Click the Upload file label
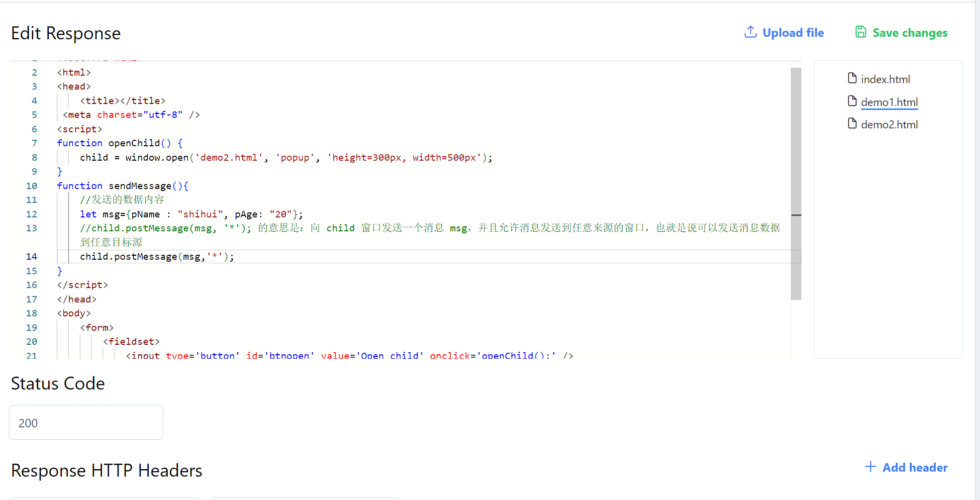Viewport: 980px width, 500px height. pyautogui.click(x=793, y=33)
